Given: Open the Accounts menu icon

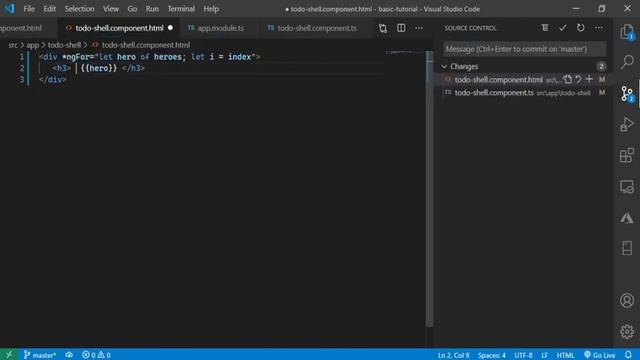Looking at the screenshot, I should (627, 301).
